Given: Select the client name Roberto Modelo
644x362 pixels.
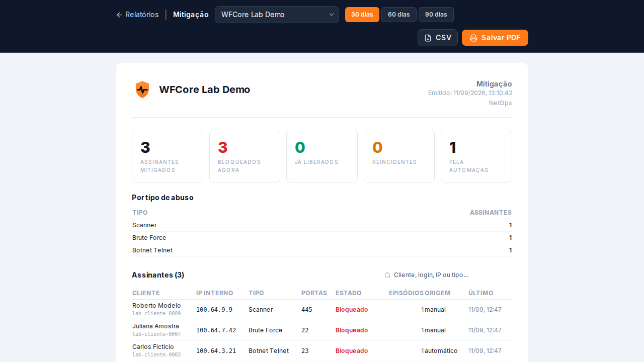Looking at the screenshot, I should point(156,305).
